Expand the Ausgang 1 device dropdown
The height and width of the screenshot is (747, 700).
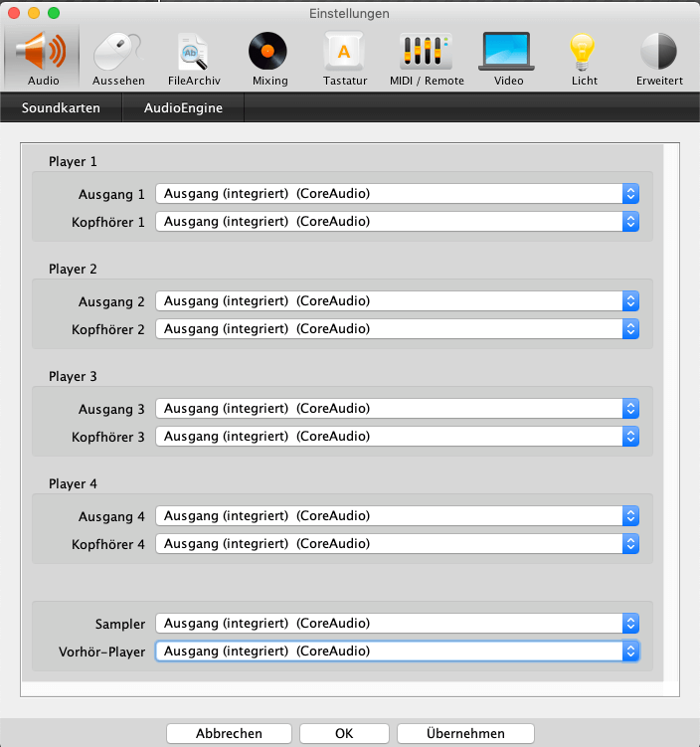click(x=397, y=194)
